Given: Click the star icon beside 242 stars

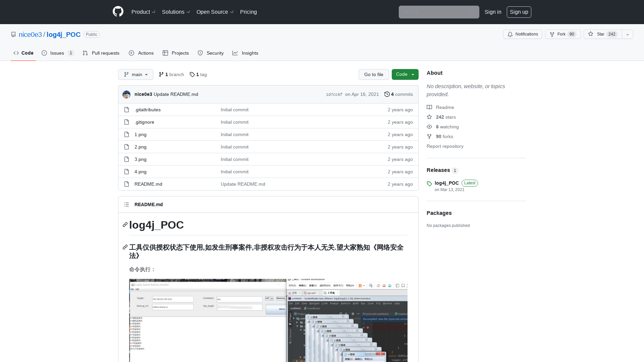Looking at the screenshot, I should click(429, 117).
